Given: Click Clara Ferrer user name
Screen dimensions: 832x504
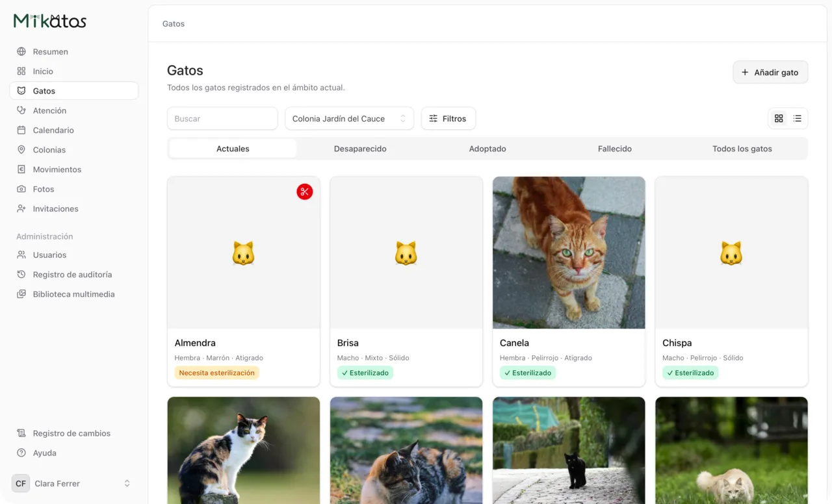Looking at the screenshot, I should tap(57, 483).
